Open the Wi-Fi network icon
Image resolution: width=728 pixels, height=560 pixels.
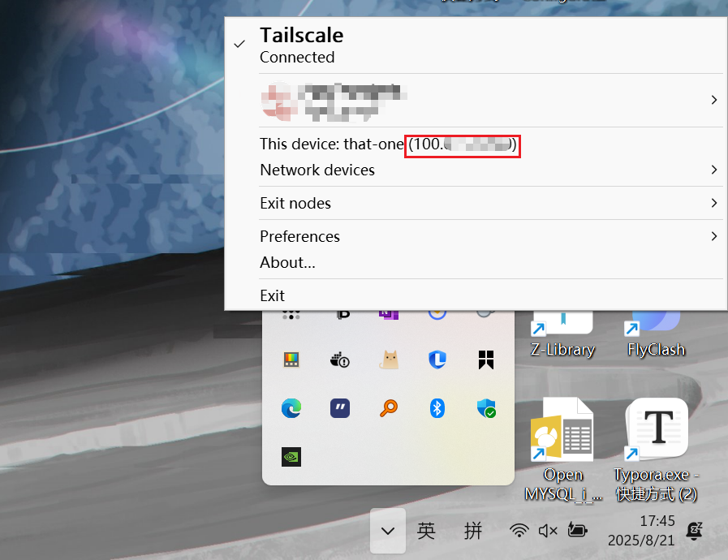click(519, 530)
